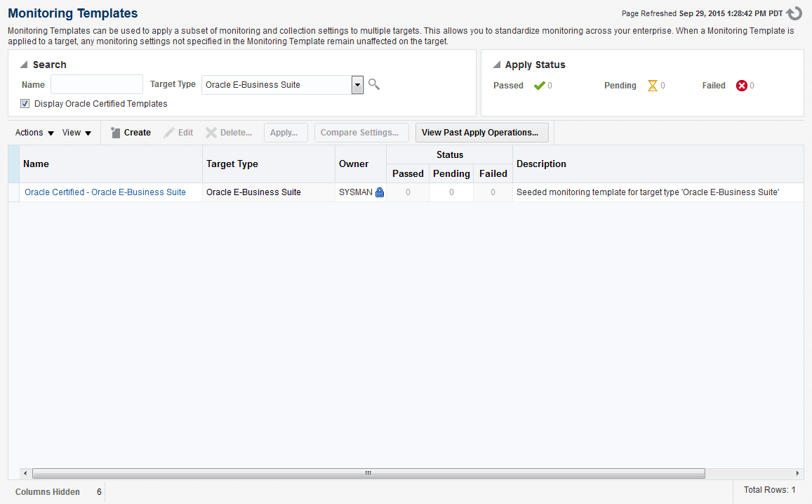Viewport: 812px width, 504px height.
Task: Click the Target Type column header
Action: click(x=269, y=164)
